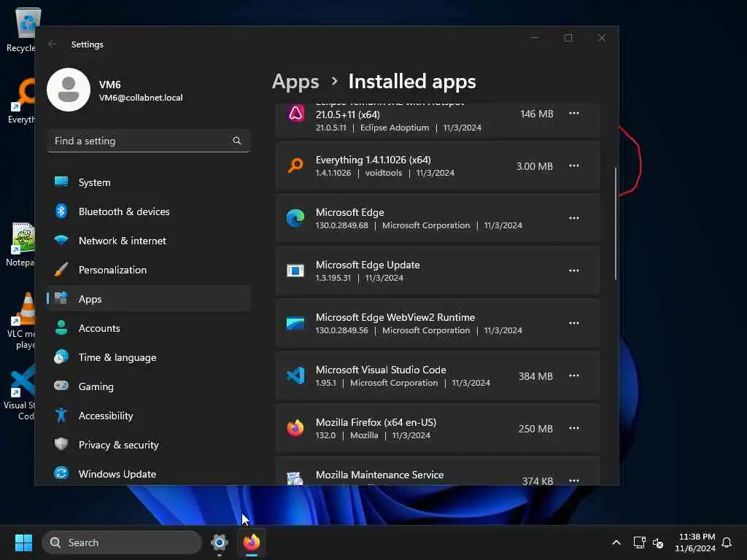Open the taskbar clock and date
The image size is (747, 560).
coord(695,542)
